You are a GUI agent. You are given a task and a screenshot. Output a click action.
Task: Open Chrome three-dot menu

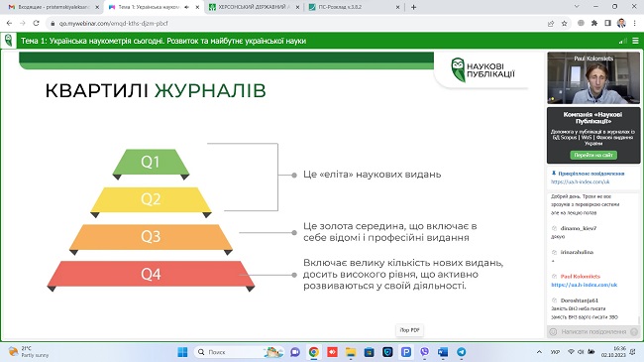point(634,24)
